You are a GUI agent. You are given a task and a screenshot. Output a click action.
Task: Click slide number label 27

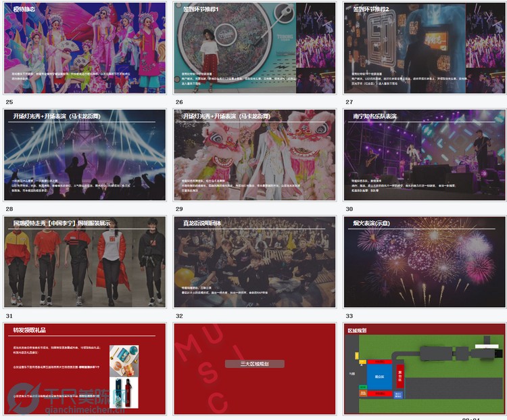(349, 102)
